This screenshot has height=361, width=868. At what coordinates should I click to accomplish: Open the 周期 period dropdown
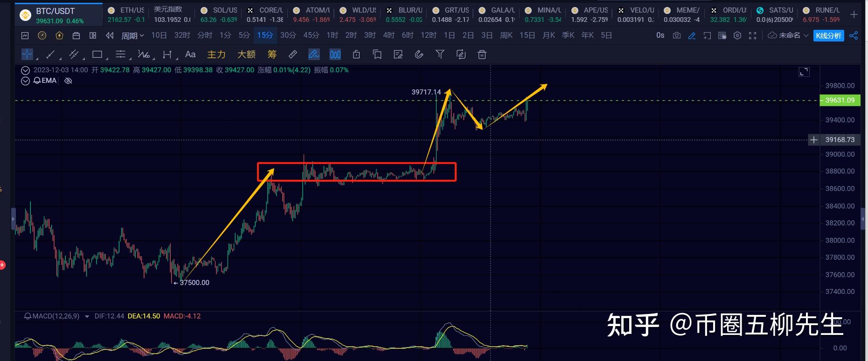tap(132, 35)
